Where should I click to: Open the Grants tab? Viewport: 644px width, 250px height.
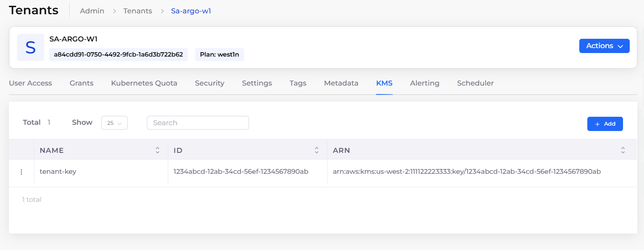click(81, 83)
